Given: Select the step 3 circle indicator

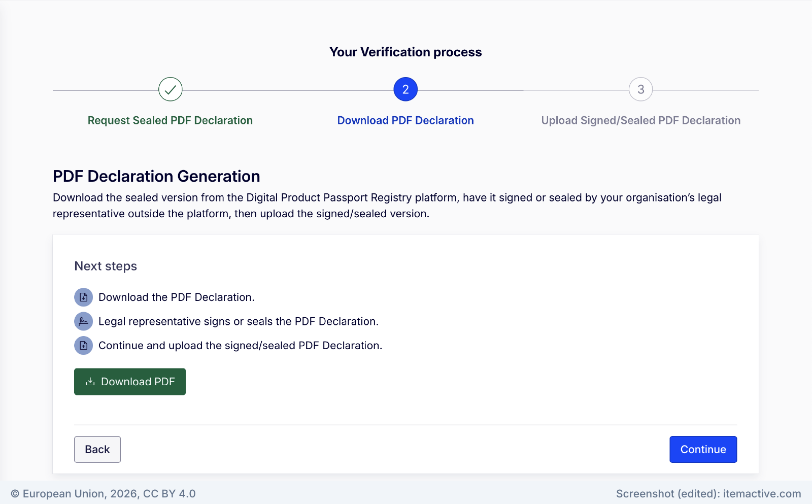Looking at the screenshot, I should tap(641, 89).
